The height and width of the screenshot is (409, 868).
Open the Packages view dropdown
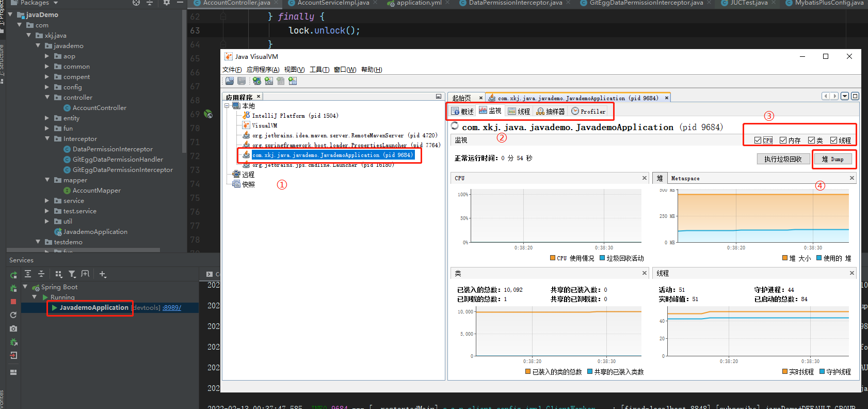click(56, 3)
